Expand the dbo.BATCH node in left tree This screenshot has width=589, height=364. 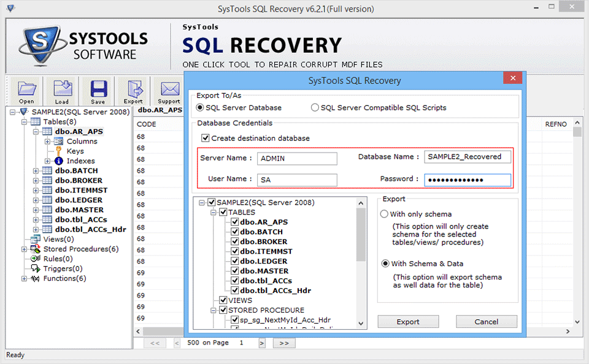[36, 171]
